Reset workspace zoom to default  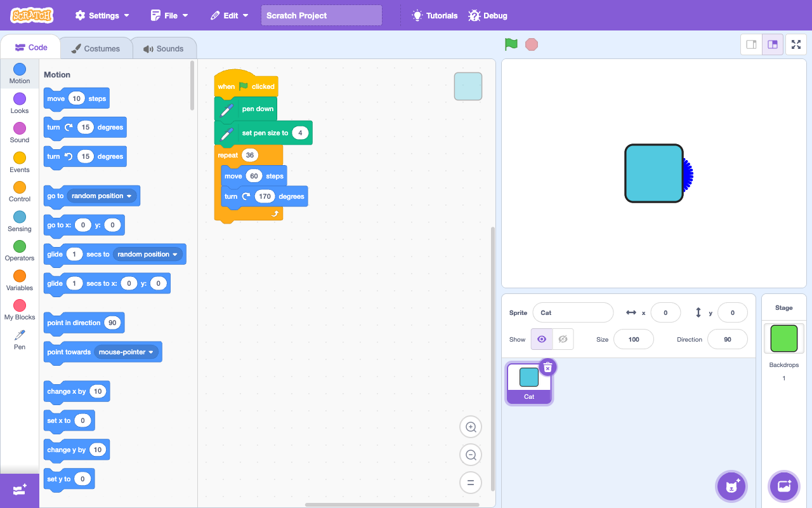471,483
